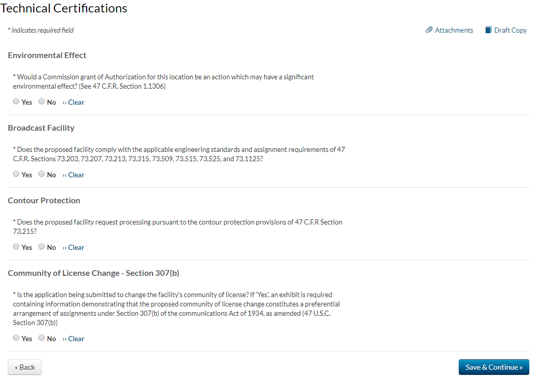Image resolution: width=535 pixels, height=392 pixels.
Task: Click the Draft Copy book icon
Action: click(x=488, y=30)
